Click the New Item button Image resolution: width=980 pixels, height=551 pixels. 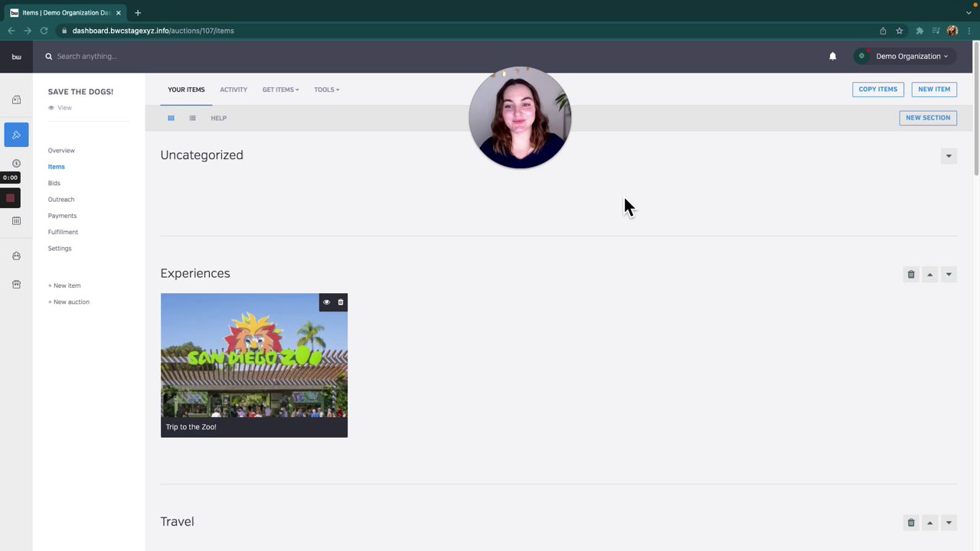934,90
